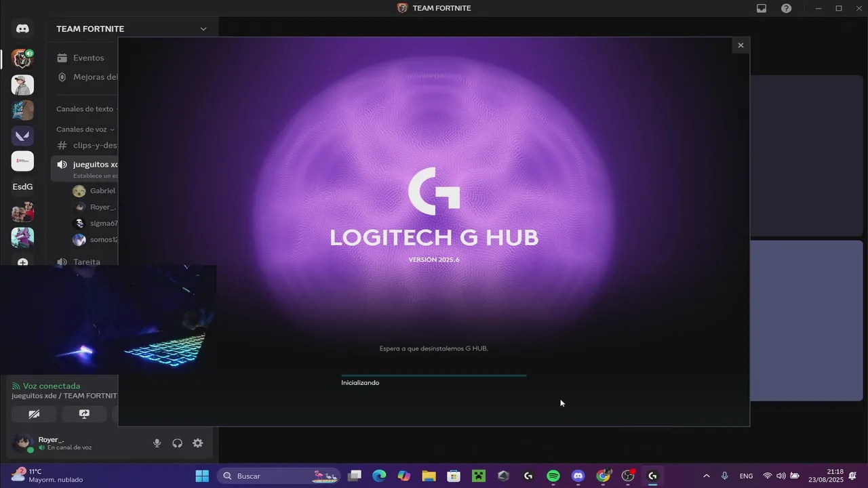Click the tray microphone indicator
Viewport: 868px width, 488px height.
725,476
